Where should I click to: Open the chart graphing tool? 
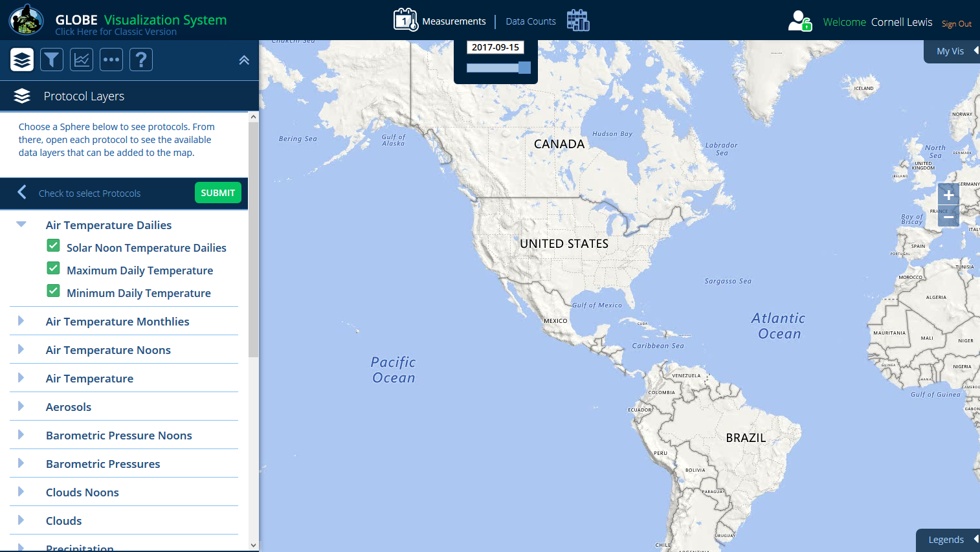82,60
